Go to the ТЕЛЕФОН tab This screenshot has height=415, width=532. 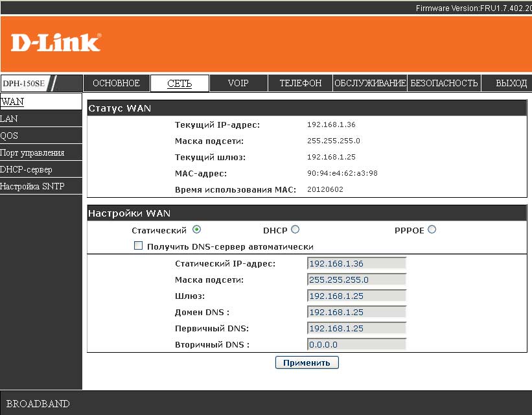301,83
